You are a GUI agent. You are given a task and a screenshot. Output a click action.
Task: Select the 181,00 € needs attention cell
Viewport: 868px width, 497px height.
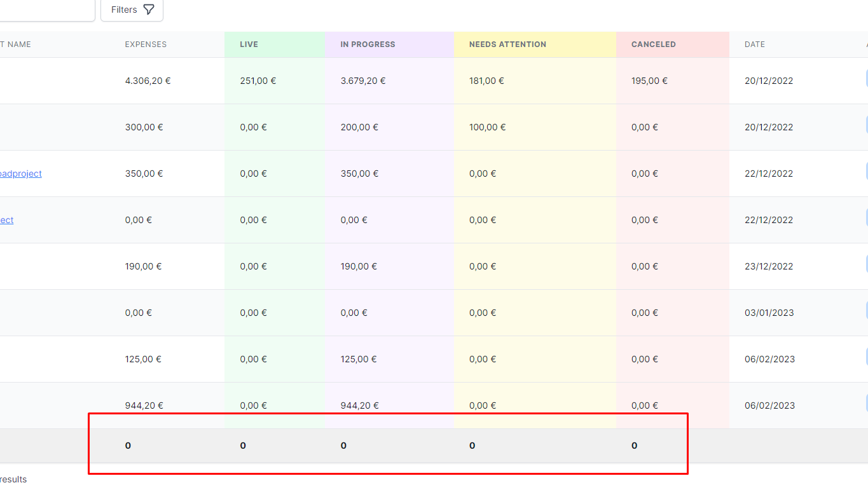486,81
